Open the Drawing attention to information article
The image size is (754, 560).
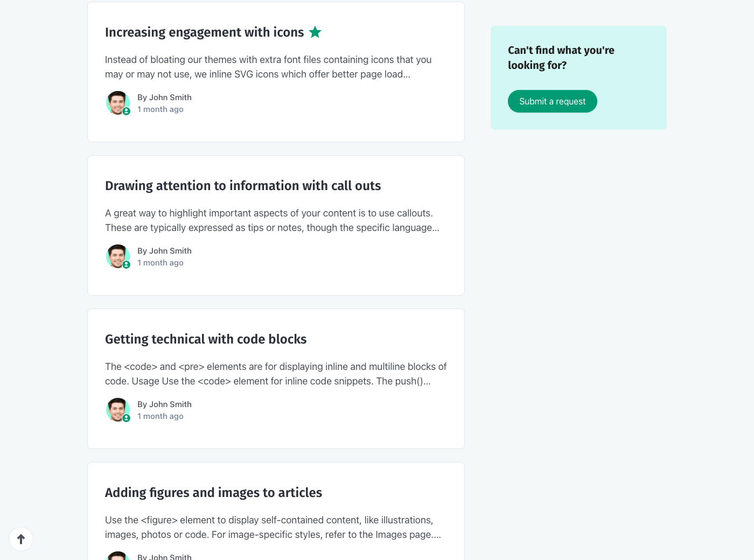(242, 186)
